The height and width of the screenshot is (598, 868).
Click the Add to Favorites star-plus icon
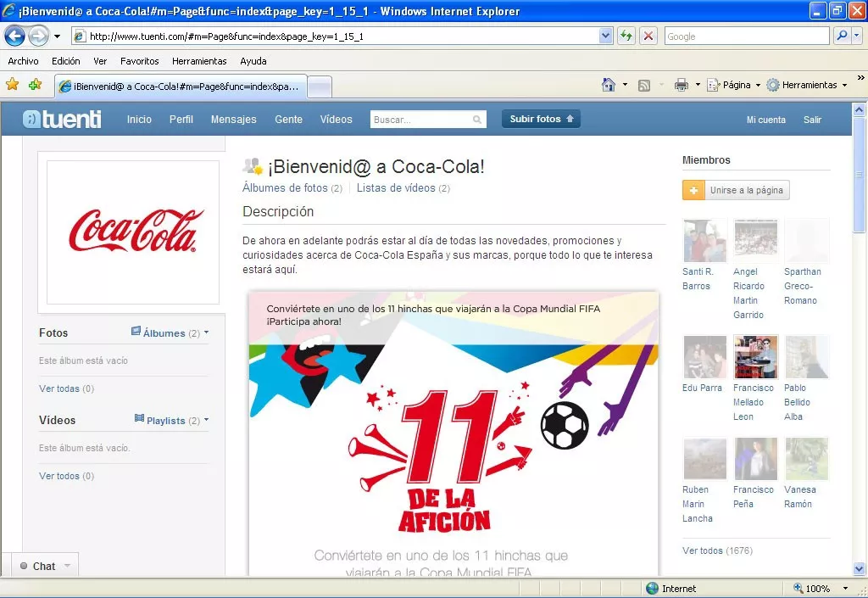coord(35,85)
